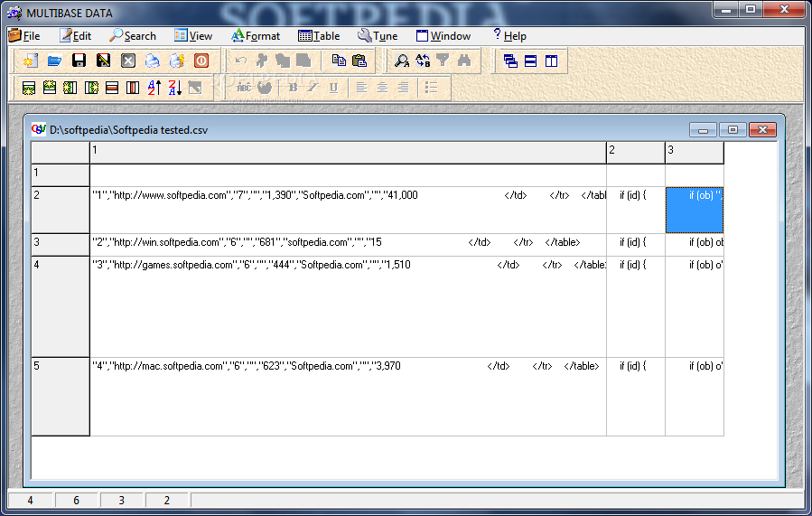Click cell containing http://mac.softpedia.com
This screenshot has width=812, height=516.
tap(348, 397)
